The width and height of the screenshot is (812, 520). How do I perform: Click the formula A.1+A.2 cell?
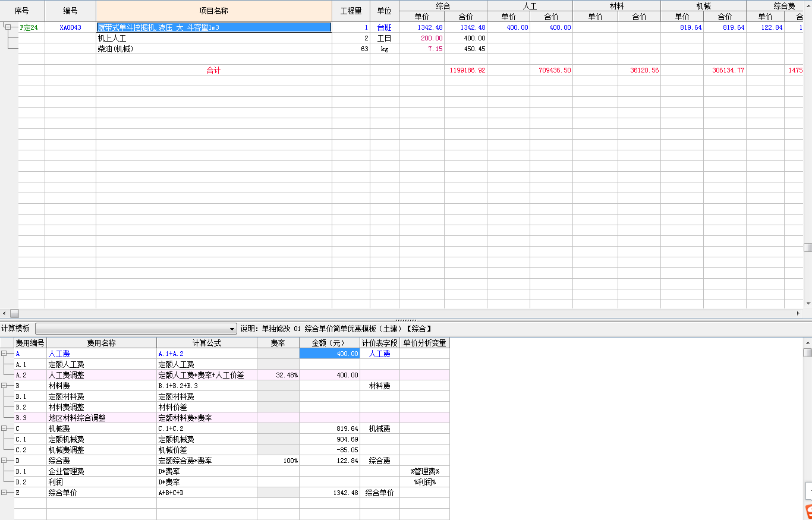tap(207, 354)
